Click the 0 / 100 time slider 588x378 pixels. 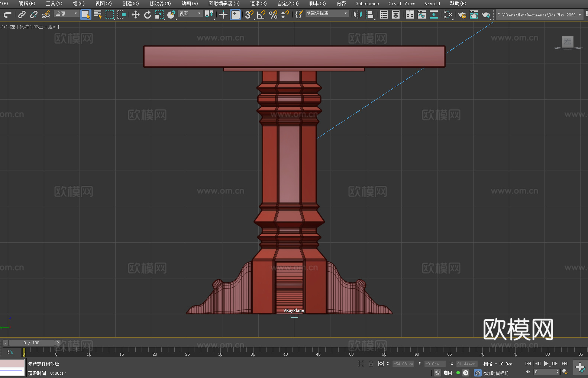pyautogui.click(x=31, y=343)
